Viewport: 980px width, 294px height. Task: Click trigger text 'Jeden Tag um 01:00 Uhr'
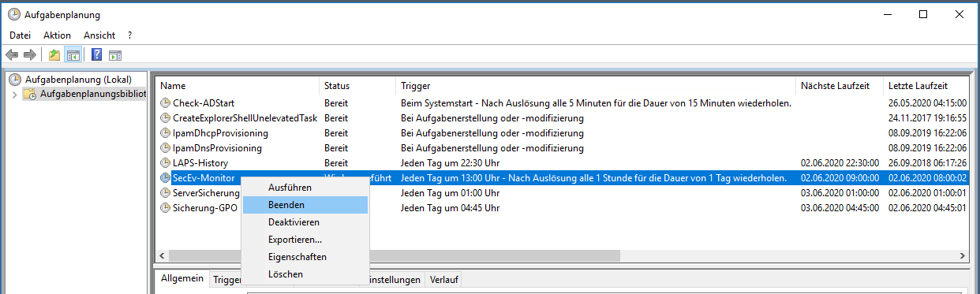(x=450, y=193)
